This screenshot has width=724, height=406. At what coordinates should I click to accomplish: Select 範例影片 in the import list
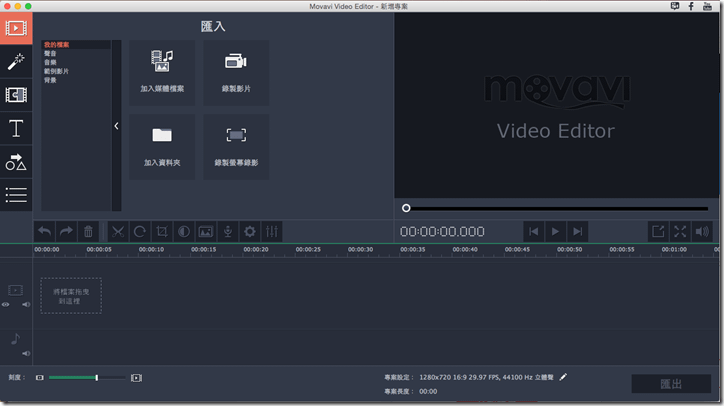click(56, 71)
